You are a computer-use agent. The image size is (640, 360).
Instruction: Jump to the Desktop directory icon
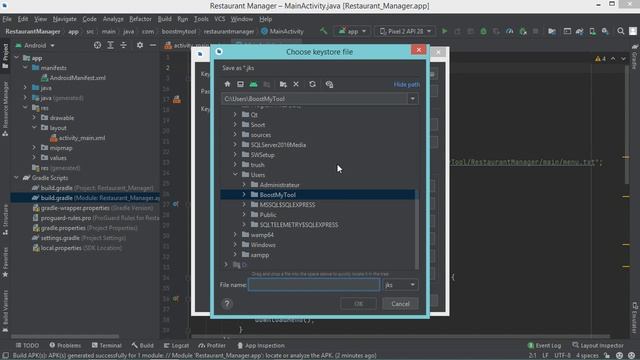click(240, 84)
